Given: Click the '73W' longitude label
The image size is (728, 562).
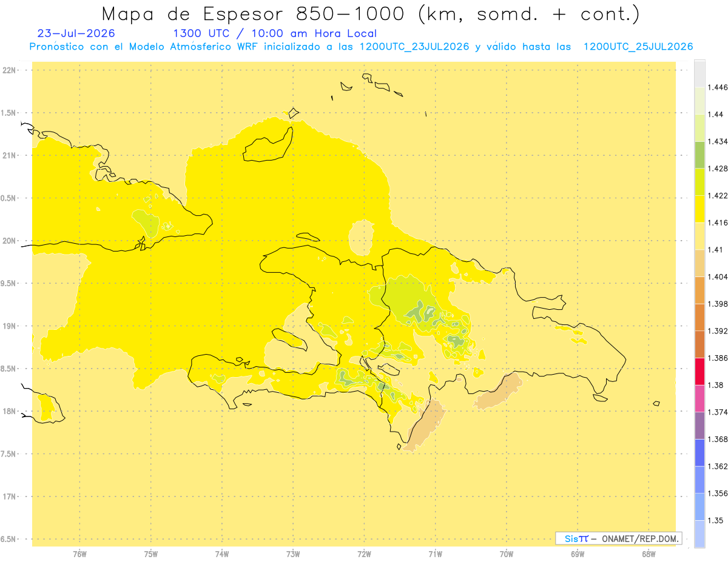Looking at the screenshot, I should [x=293, y=555].
